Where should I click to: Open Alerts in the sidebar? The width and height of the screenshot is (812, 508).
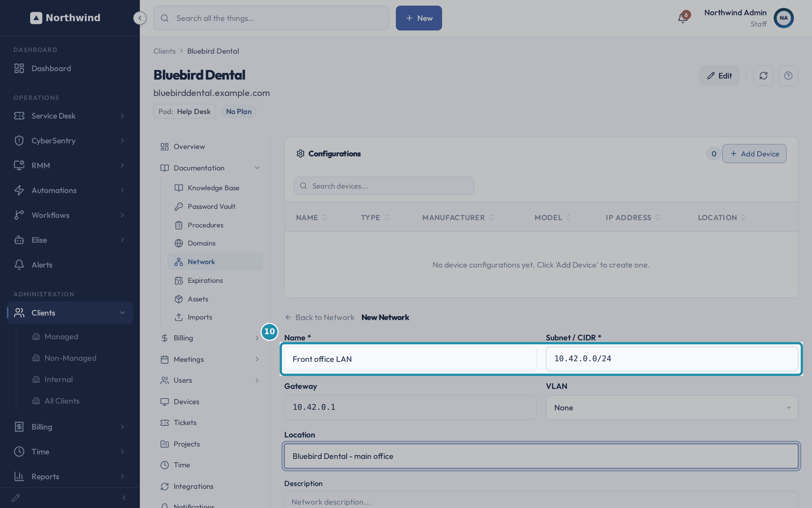point(70,265)
